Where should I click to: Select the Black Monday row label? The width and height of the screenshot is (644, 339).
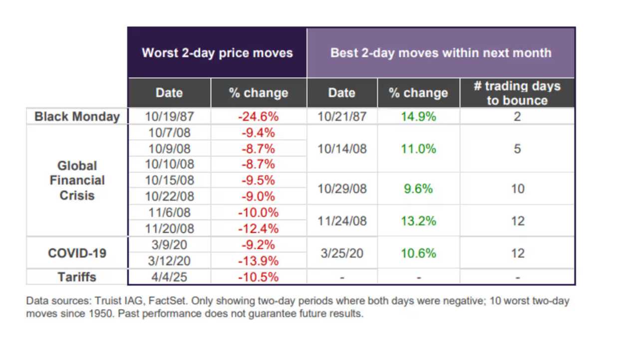pos(77,117)
